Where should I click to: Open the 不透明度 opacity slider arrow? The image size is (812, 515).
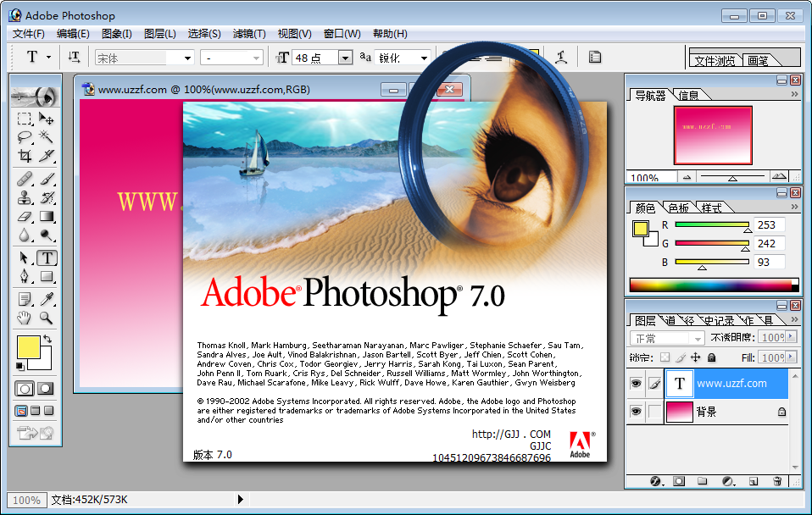791,337
